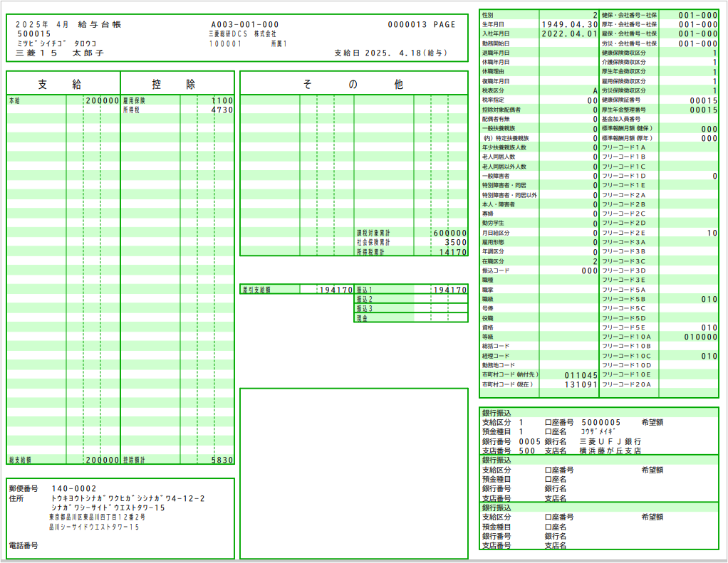The height and width of the screenshot is (563, 728).
Task: Click the 社会保険累計 value 3500
Action: [455, 243]
